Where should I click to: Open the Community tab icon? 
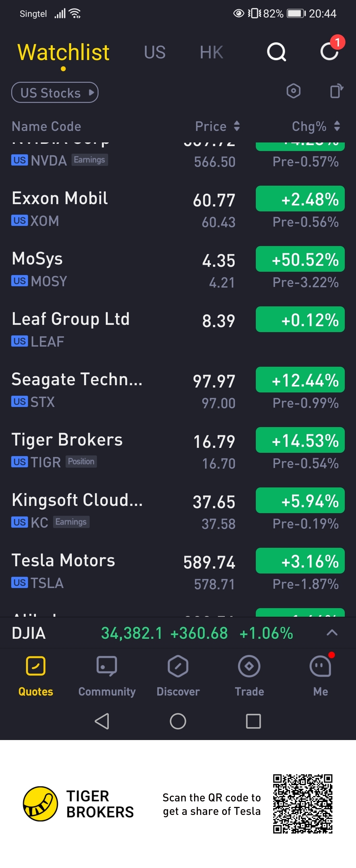(107, 666)
